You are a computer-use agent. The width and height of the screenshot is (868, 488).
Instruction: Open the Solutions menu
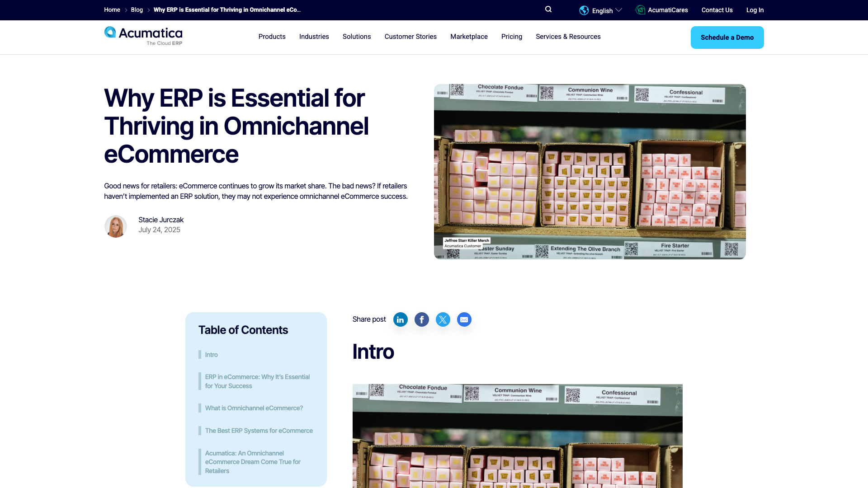[357, 37]
